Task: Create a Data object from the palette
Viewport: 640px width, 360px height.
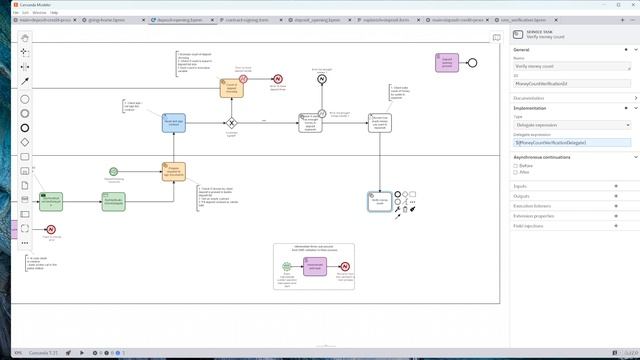Action: [x=25, y=185]
